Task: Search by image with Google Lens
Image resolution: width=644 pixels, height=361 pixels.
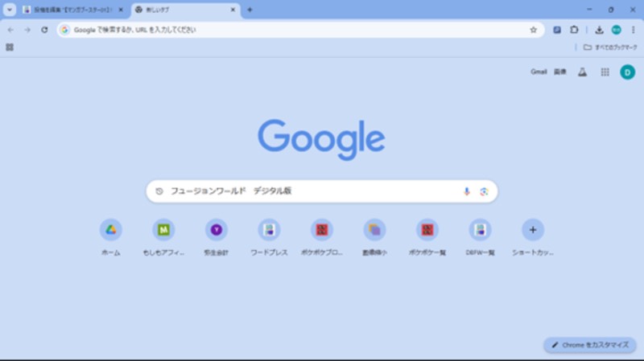Action: (484, 191)
